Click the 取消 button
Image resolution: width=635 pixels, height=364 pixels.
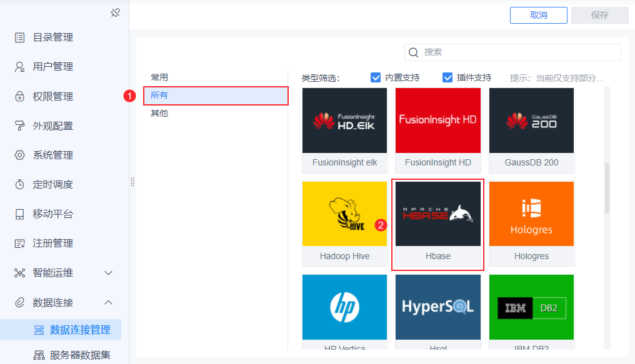coord(539,16)
